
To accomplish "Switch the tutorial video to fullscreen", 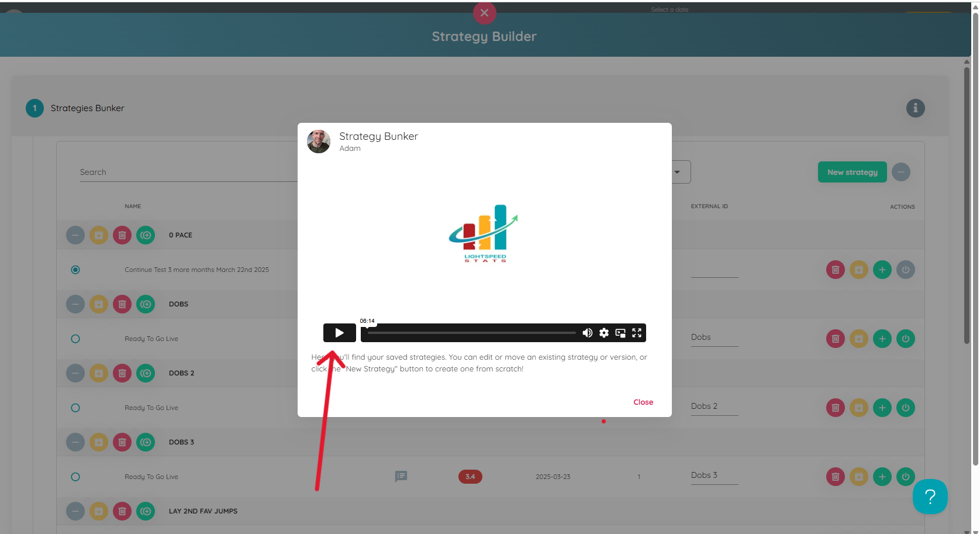I will point(637,333).
